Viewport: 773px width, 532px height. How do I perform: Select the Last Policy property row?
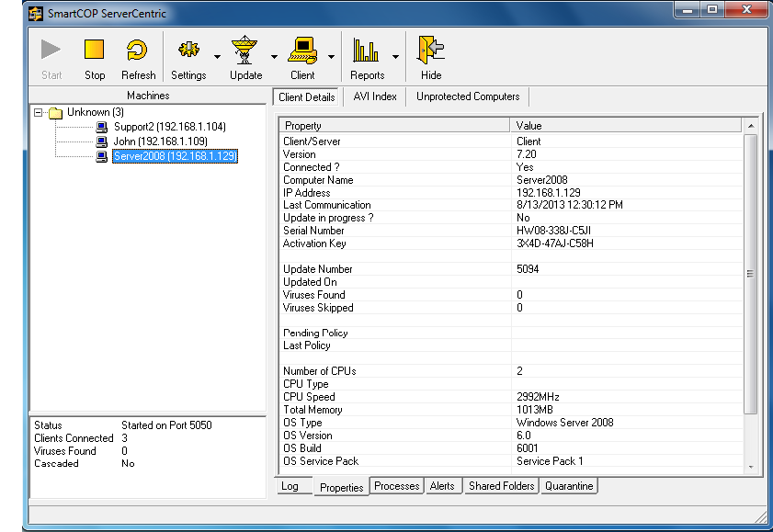[511, 345]
